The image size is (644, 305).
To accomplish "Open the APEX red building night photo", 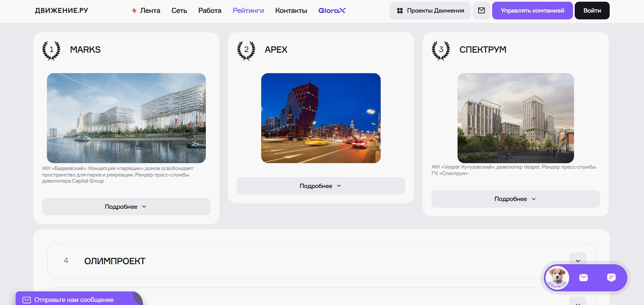I will click(x=321, y=118).
